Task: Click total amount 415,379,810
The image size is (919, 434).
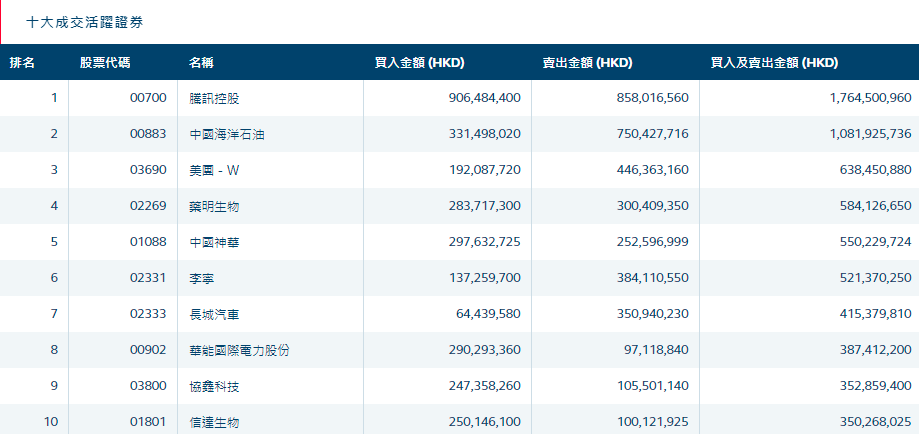Action: point(876,314)
